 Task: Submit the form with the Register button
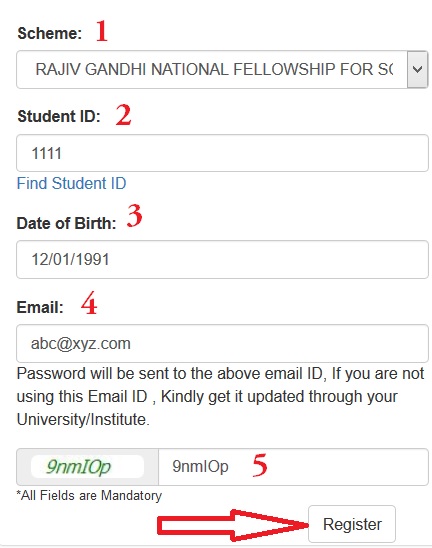[x=352, y=524]
